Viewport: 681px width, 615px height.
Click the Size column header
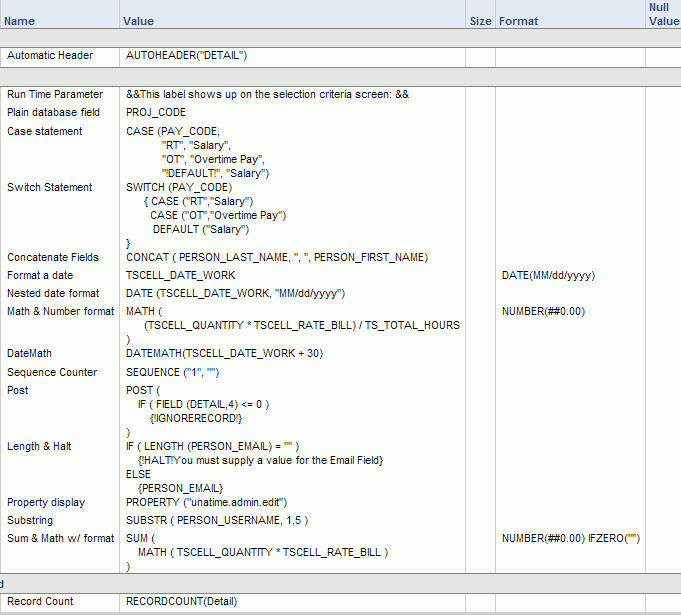tap(480, 21)
